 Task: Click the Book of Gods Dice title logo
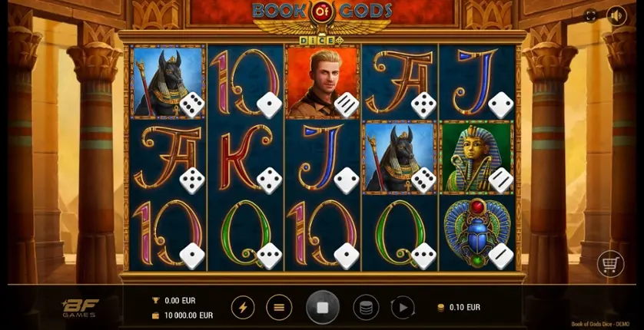pyautogui.click(x=321, y=21)
